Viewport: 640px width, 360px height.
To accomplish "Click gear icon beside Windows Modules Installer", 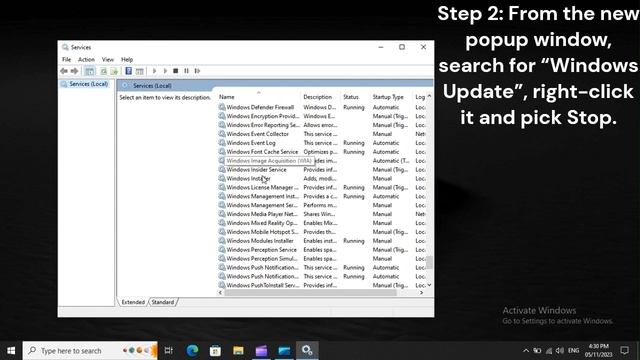I will (222, 241).
